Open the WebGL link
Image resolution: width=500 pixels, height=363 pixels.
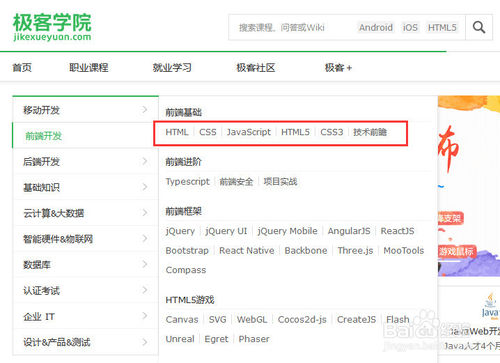click(x=252, y=320)
